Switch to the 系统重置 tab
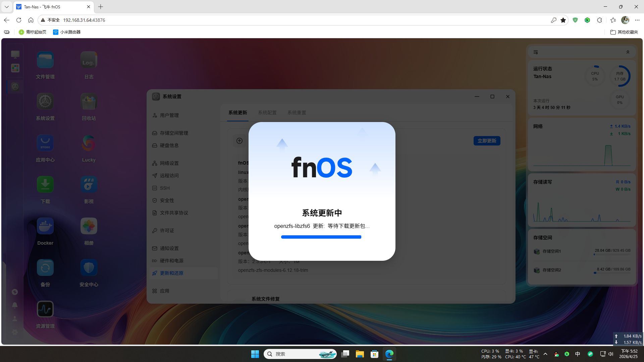 point(297,113)
